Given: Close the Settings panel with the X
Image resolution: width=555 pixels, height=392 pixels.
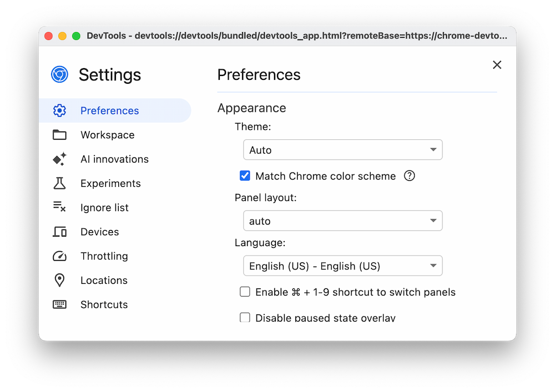Looking at the screenshot, I should pyautogui.click(x=497, y=65).
